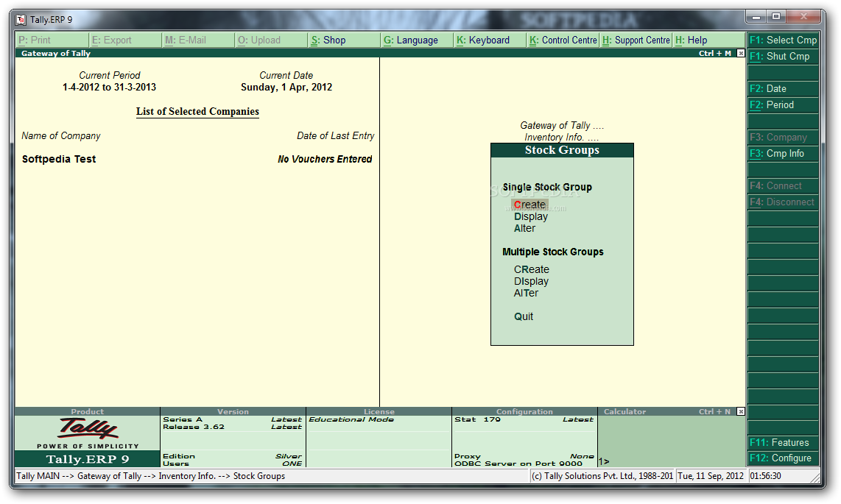Click 'Inventory Info. ....' breadcrumb text

pyautogui.click(x=562, y=137)
